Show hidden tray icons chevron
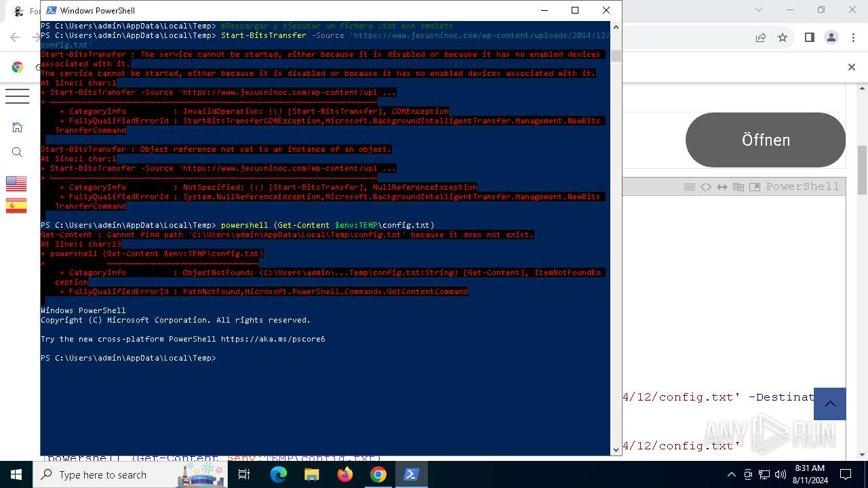The image size is (868, 488). (731, 474)
